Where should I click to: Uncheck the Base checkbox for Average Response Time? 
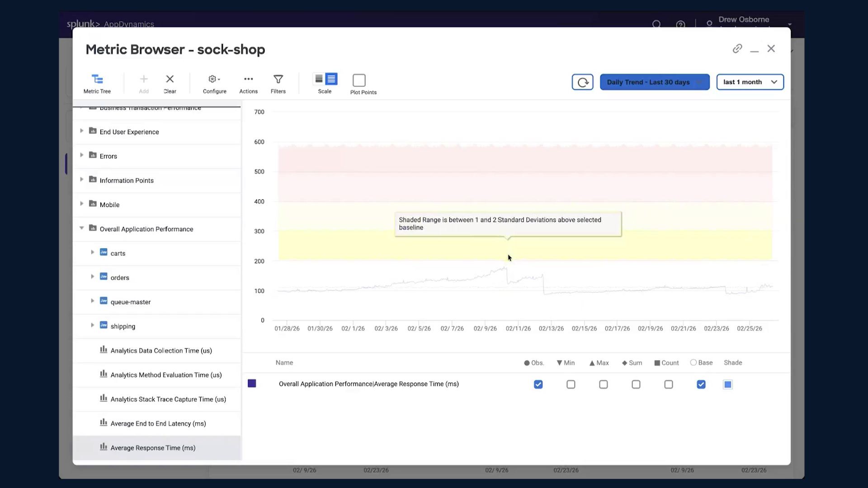pos(701,385)
